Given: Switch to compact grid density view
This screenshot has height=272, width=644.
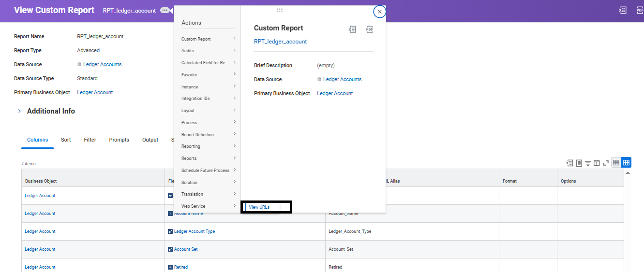Looking at the screenshot, I should pos(616,163).
